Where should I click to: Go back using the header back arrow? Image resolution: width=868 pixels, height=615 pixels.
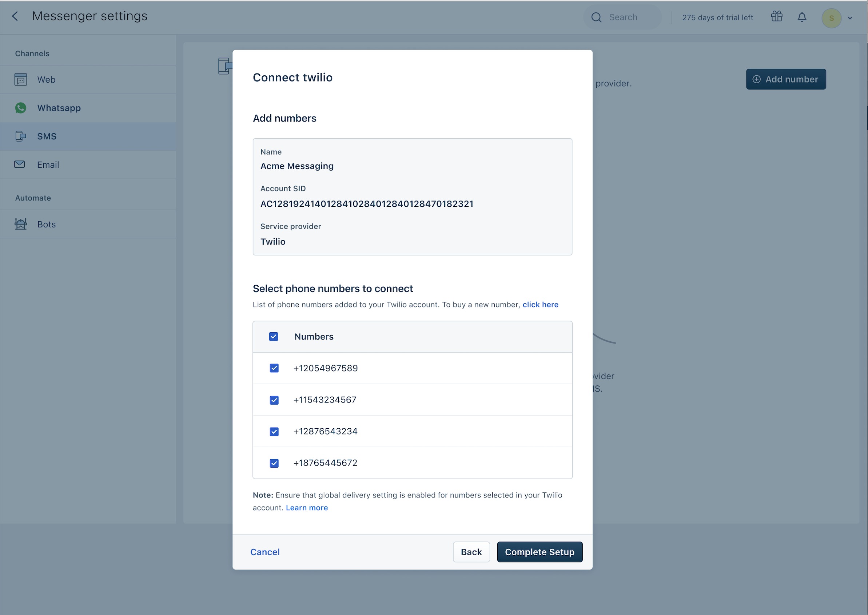[15, 16]
